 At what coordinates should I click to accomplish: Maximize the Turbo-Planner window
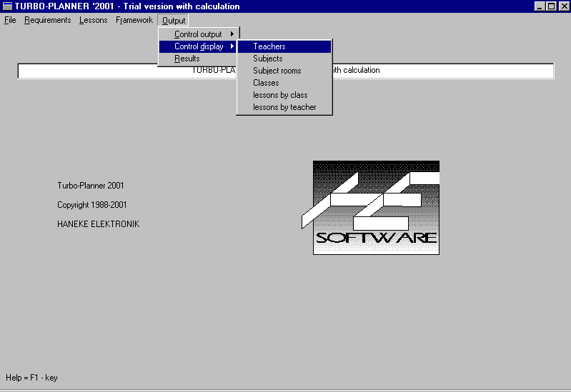tap(551, 6)
